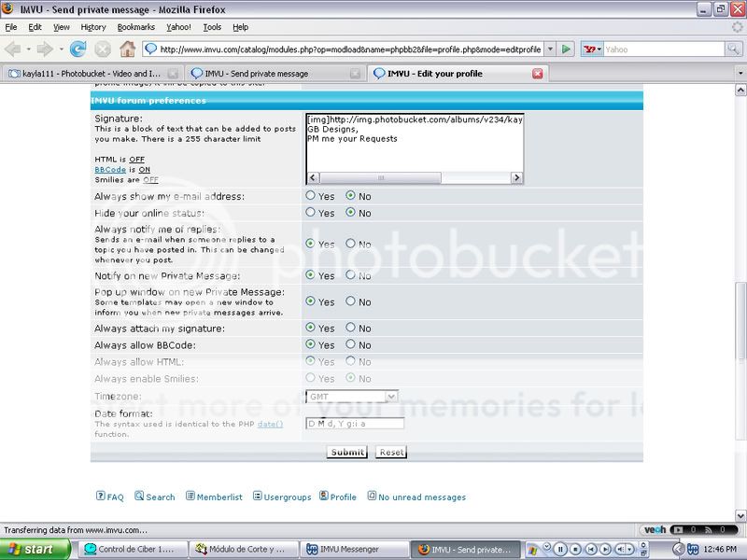Reload the page with the Refresh icon
The width and height of the screenshot is (747, 560).
[x=78, y=49]
